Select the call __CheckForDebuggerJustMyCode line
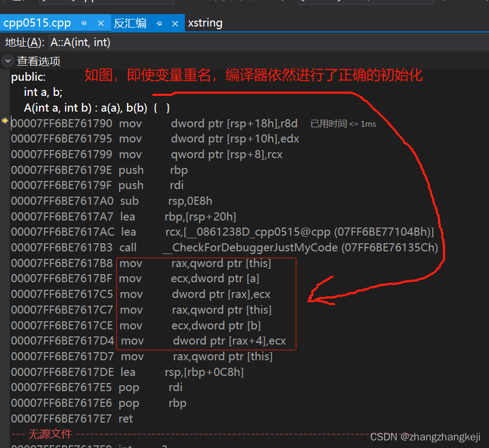Viewport: 489px width, 448px height. pos(224,248)
